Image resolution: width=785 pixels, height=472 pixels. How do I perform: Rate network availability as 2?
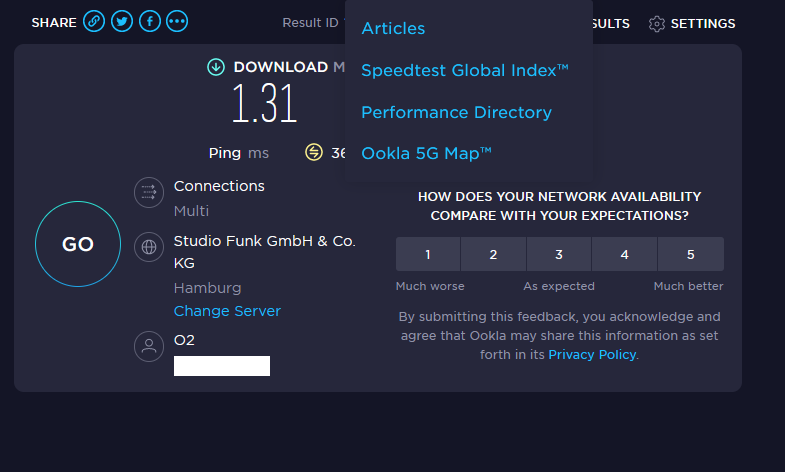[x=494, y=254]
